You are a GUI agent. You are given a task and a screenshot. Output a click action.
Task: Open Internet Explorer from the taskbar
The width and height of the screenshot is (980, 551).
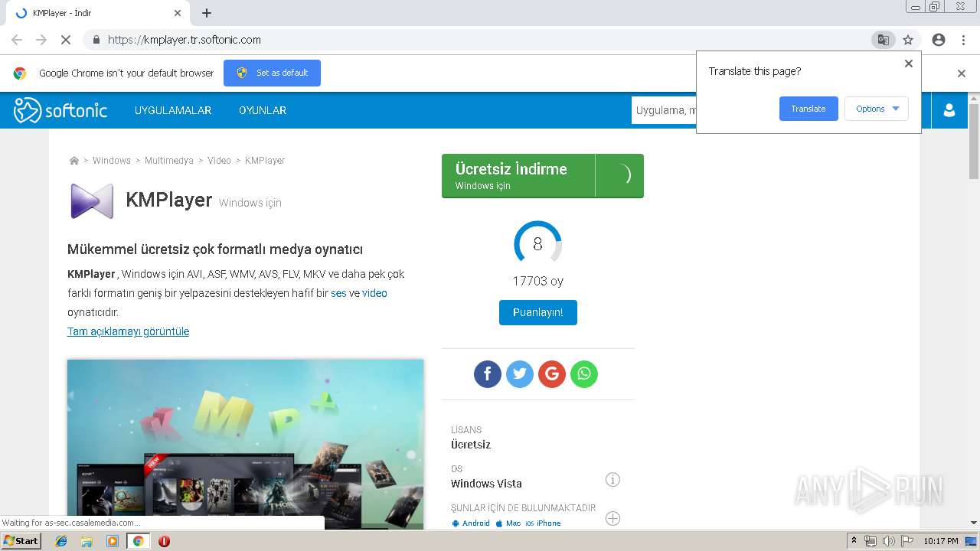tap(61, 541)
